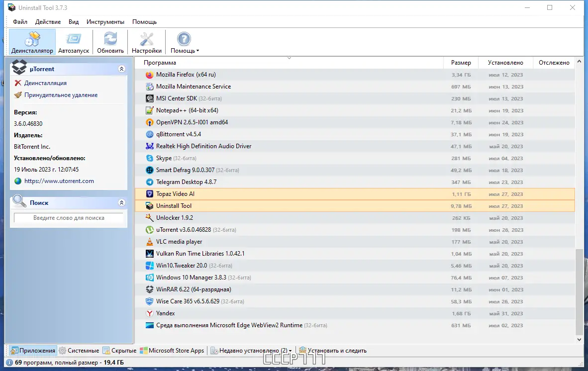This screenshot has width=588, height=371.
Task: Click the Скрытые view icon at bottom
Action: tap(106, 350)
